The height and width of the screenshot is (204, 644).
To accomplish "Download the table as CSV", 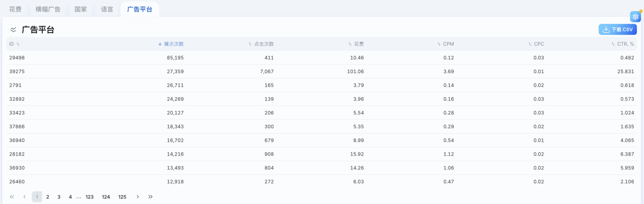I will 617,29.
